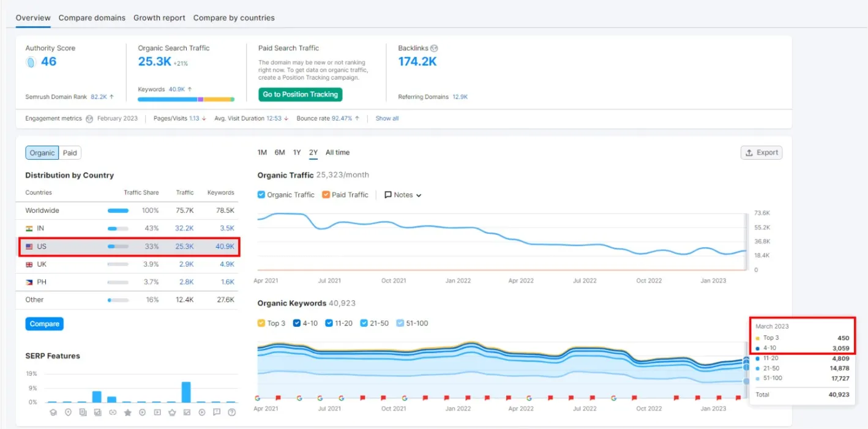Select the 2Y time range

click(313, 152)
